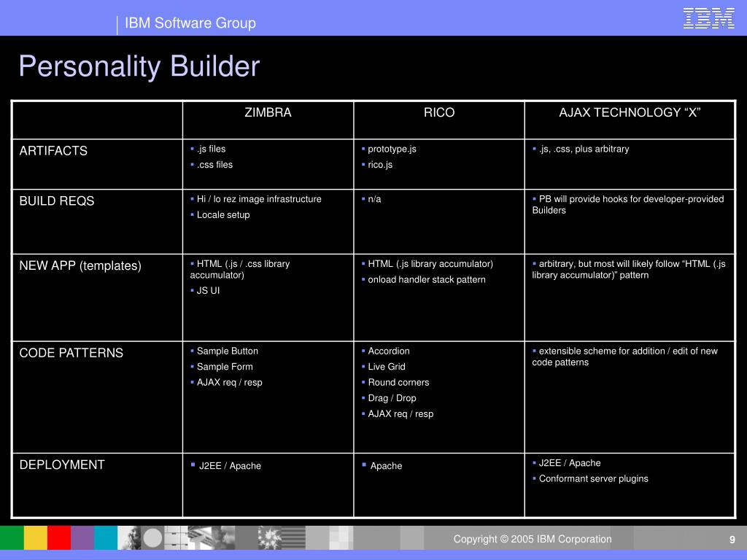Click the green color block in footer
Screen dimensions: 747x560
(12, 537)
